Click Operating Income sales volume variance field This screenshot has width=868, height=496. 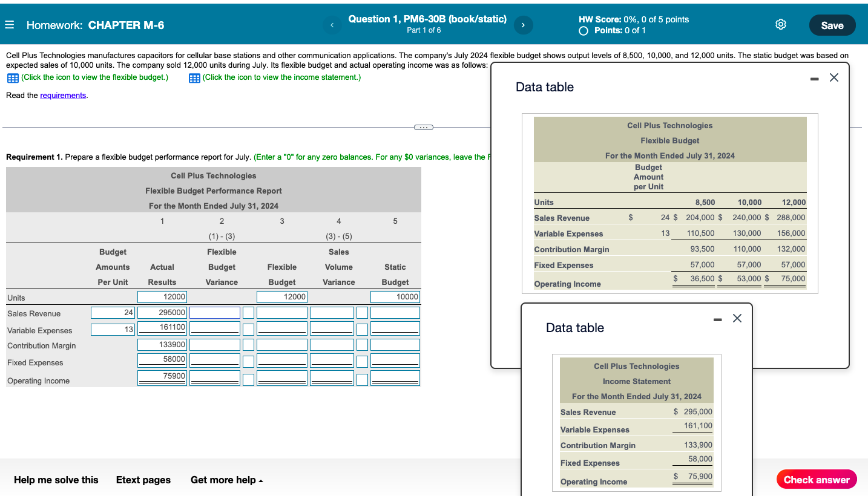coord(332,378)
